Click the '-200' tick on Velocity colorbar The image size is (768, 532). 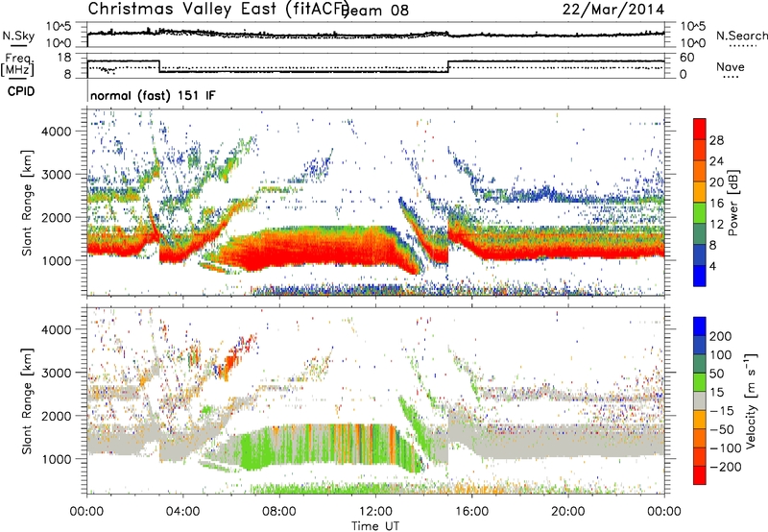[x=725, y=467]
